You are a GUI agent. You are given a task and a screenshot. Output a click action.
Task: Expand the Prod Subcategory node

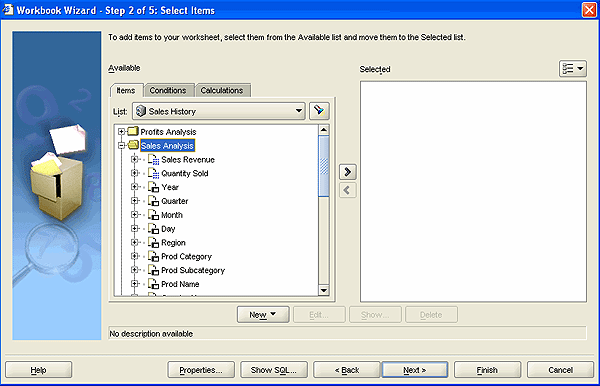[134, 270]
